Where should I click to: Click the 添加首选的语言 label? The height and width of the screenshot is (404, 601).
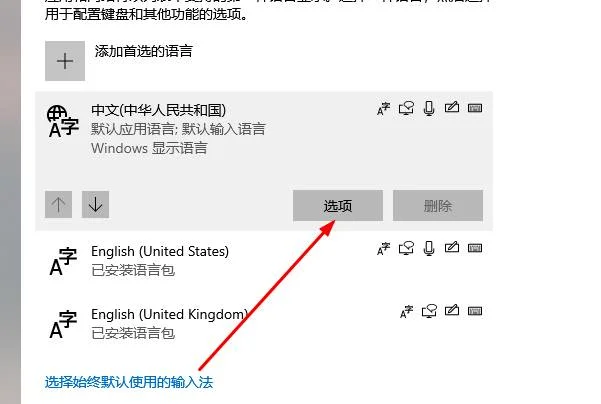tap(143, 51)
